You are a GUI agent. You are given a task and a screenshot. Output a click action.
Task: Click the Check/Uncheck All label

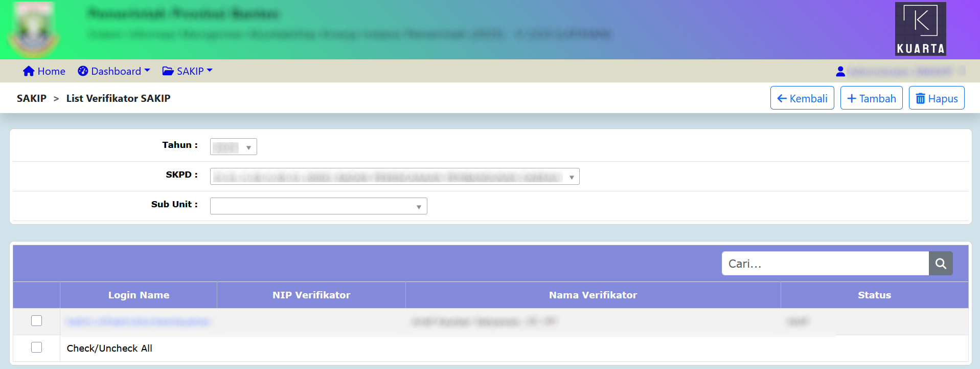(x=109, y=348)
